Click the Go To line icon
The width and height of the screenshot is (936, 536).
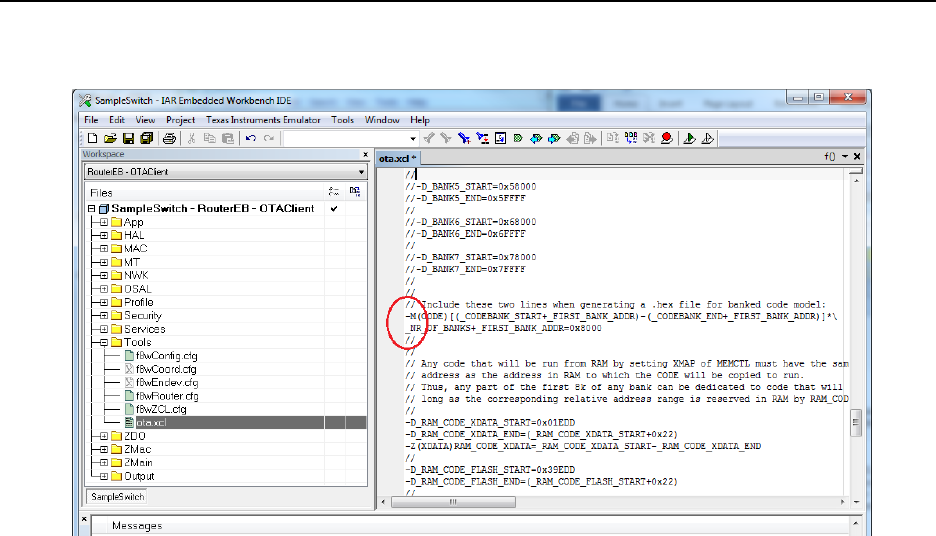click(x=500, y=138)
